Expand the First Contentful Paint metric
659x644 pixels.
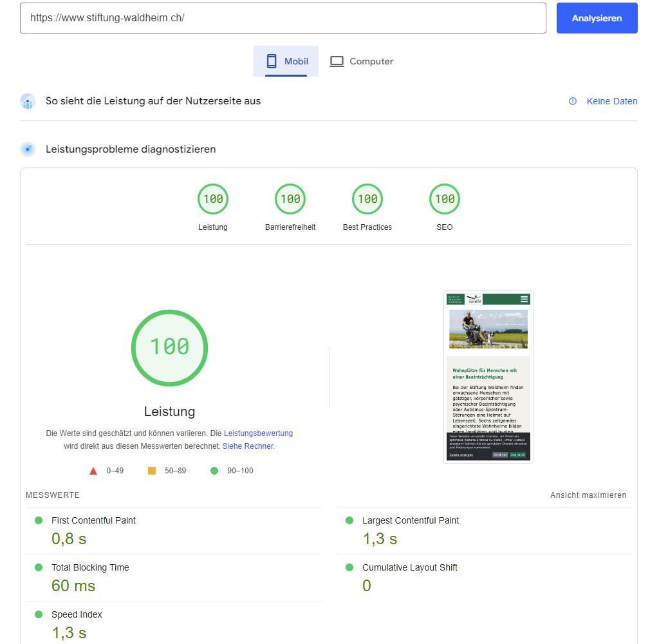click(x=93, y=520)
